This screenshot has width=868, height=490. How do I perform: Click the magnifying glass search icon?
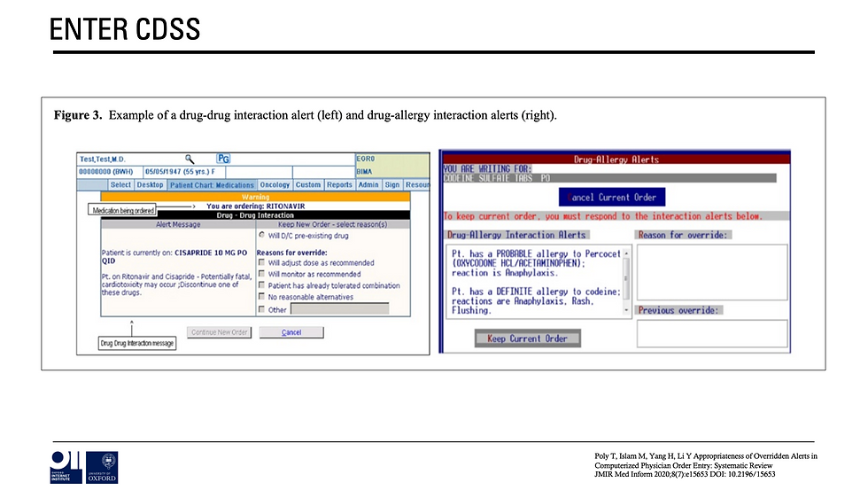pyautogui.click(x=190, y=159)
